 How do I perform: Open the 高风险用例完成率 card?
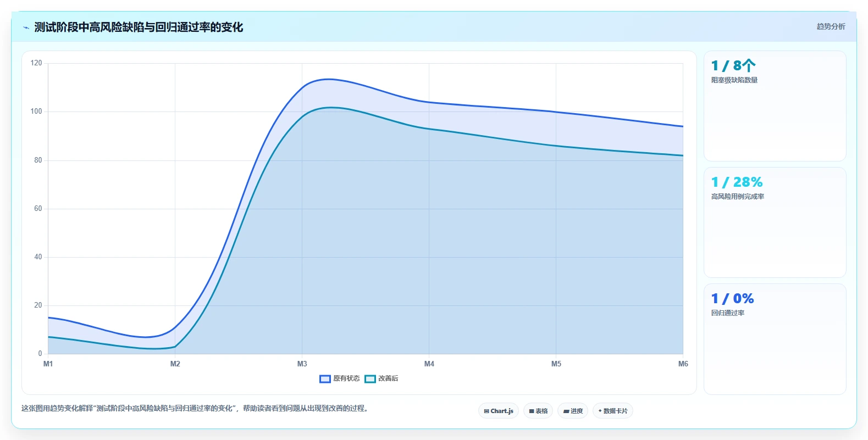point(775,222)
